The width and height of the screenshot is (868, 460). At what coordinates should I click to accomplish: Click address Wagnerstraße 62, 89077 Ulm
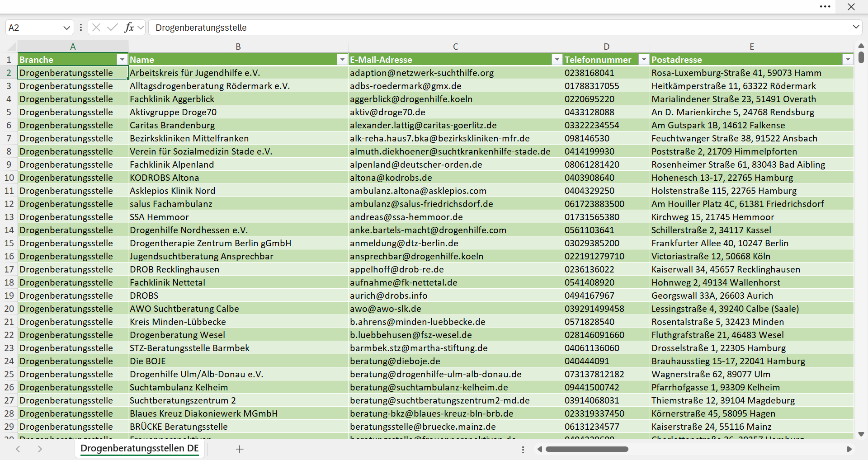point(751,374)
